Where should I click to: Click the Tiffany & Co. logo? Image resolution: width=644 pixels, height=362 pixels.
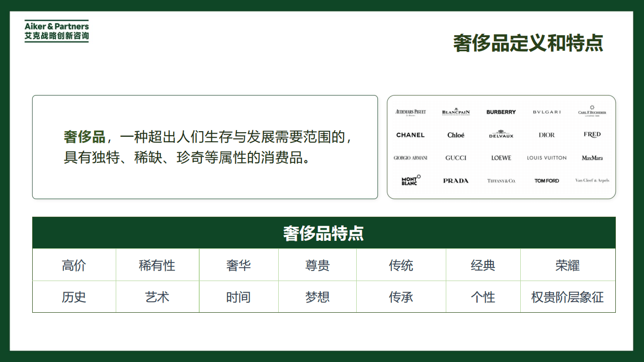point(501,180)
